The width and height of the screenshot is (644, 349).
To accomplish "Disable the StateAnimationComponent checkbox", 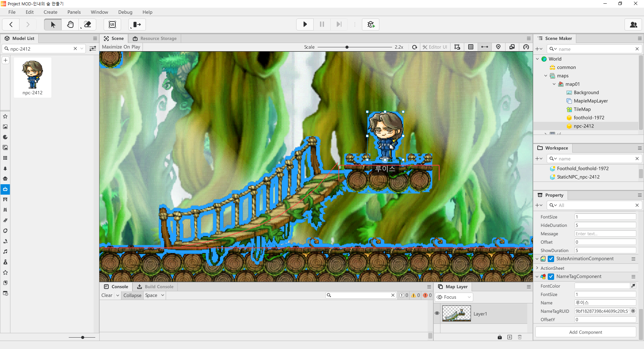I will 551,259.
